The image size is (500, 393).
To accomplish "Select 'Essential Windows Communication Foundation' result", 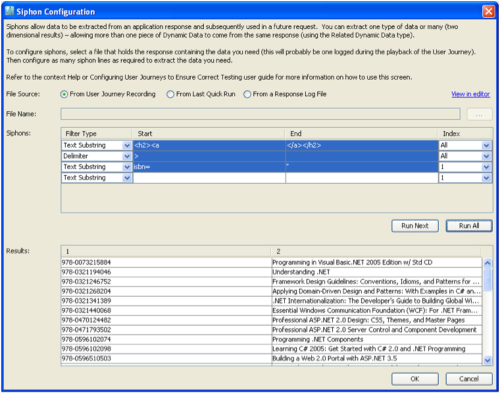I will [377, 311].
